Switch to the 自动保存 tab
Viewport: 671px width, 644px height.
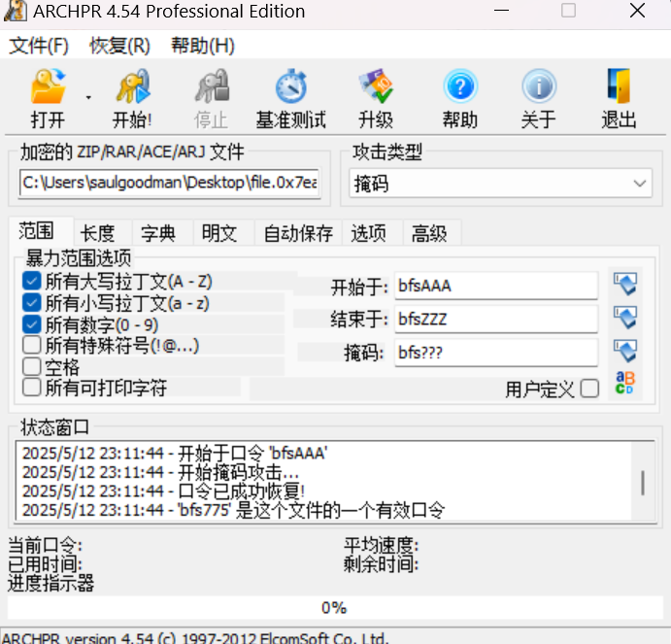click(x=298, y=233)
